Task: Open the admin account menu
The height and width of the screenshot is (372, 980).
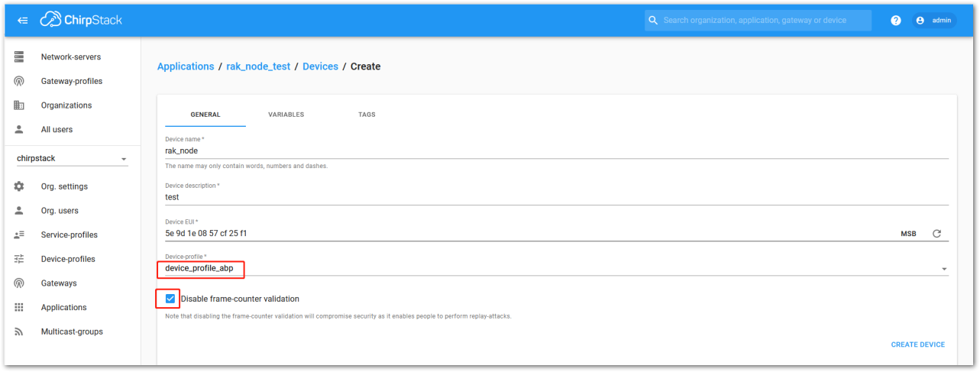Action: [x=934, y=21]
